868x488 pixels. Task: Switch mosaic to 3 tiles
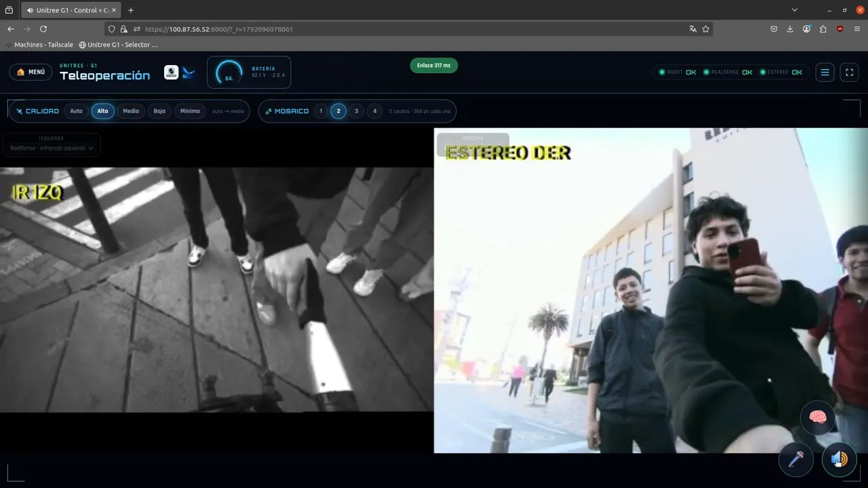357,111
